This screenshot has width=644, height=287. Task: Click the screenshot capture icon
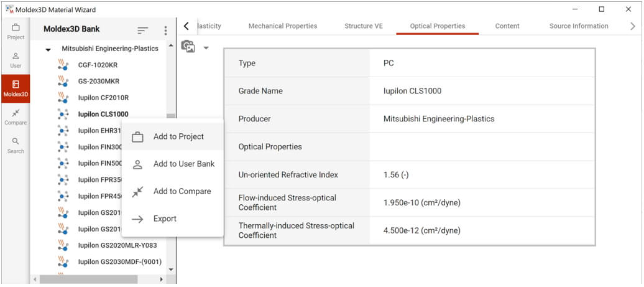[188, 47]
